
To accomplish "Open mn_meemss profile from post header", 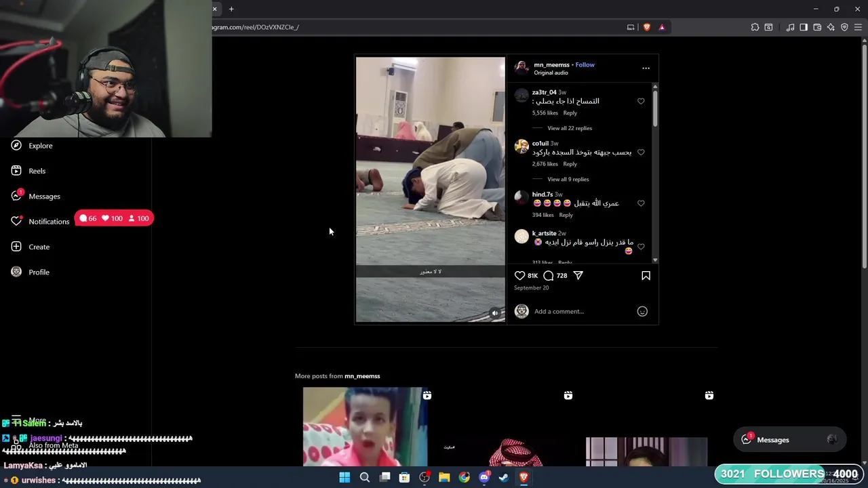I will click(551, 65).
